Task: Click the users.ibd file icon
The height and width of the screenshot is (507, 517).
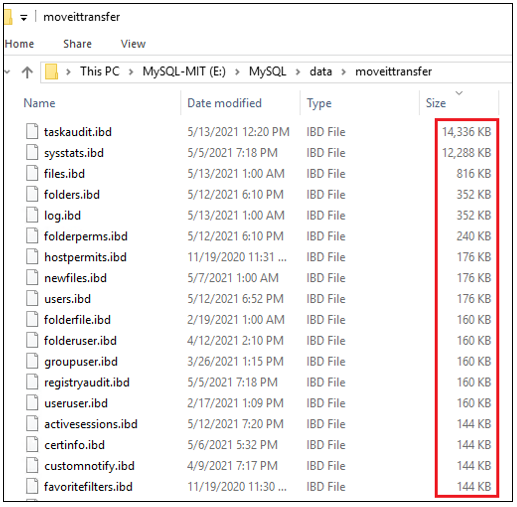Action: (32, 299)
